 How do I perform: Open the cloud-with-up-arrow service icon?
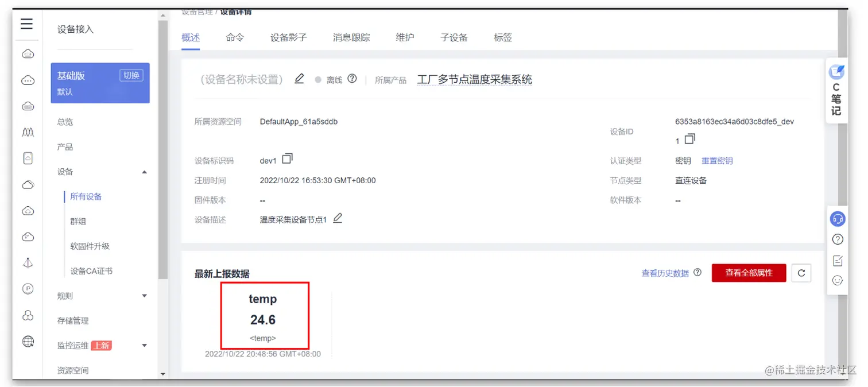28,211
